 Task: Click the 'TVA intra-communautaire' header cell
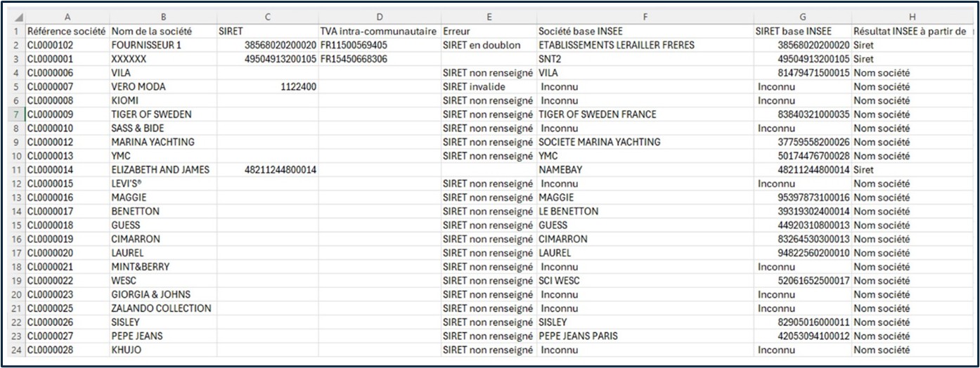pos(380,32)
